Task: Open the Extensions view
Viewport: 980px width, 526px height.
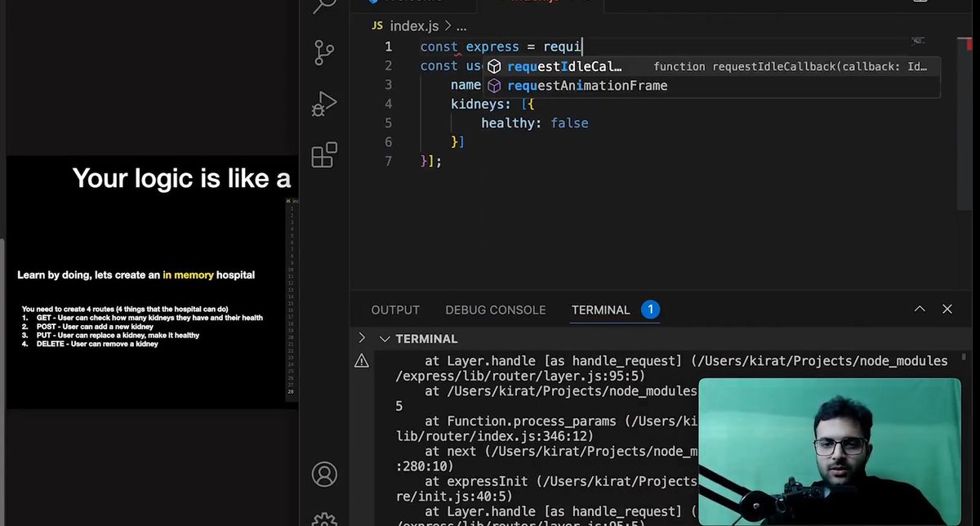Action: [x=324, y=154]
